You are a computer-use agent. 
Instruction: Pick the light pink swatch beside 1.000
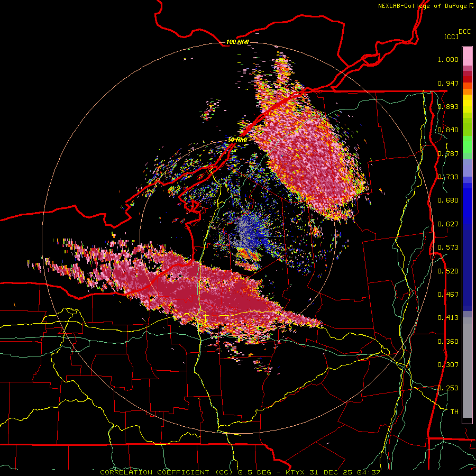[x=467, y=57]
